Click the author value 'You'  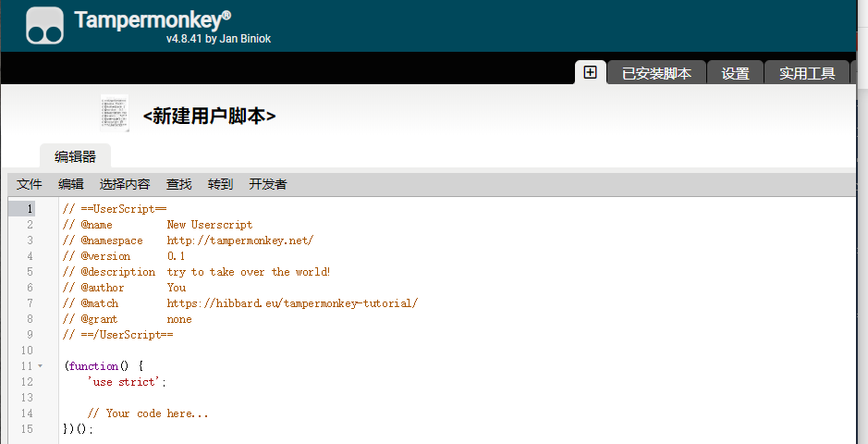point(177,288)
